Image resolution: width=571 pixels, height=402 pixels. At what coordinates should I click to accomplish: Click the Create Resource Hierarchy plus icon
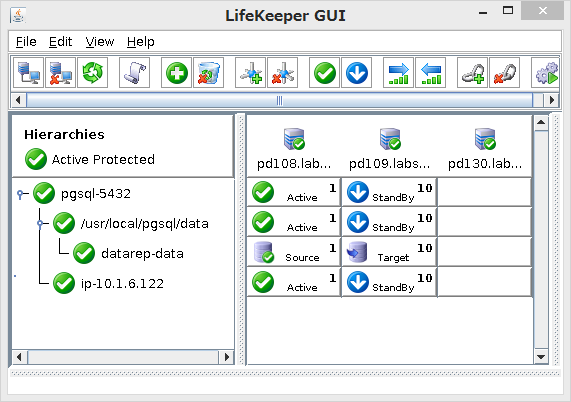[177, 73]
